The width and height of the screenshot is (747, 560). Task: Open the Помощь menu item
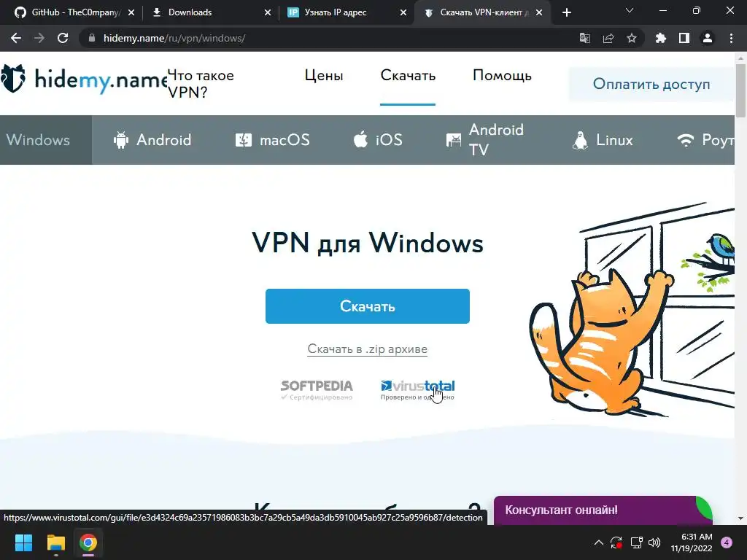pyautogui.click(x=502, y=75)
